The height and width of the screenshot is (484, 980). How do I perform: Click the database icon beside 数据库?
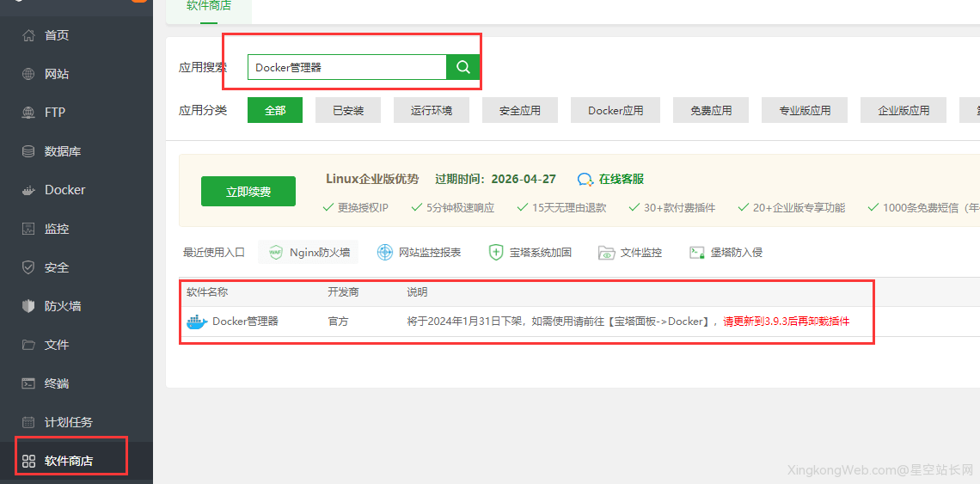click(28, 151)
